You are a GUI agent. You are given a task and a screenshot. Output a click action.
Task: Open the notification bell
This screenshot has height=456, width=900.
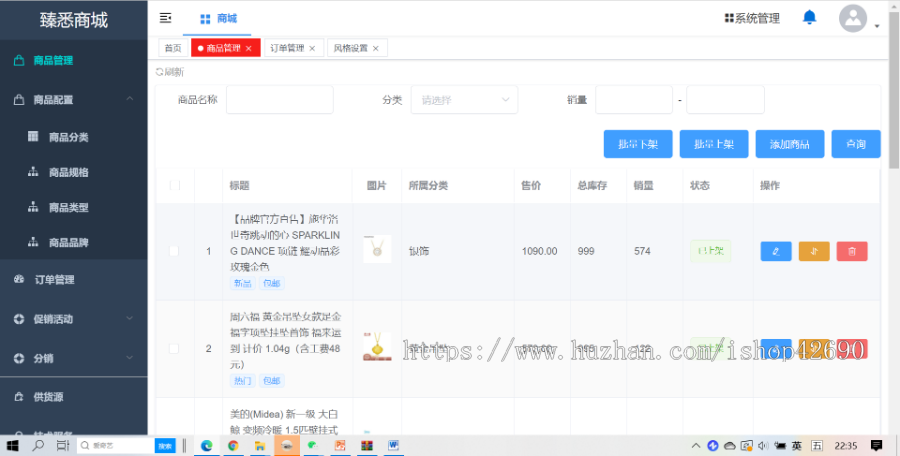(809, 17)
